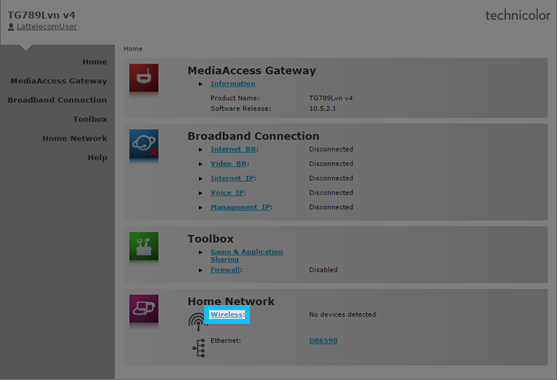559x380 pixels.
Task: Click the 'Ethernet:' label
Action: tap(226, 341)
